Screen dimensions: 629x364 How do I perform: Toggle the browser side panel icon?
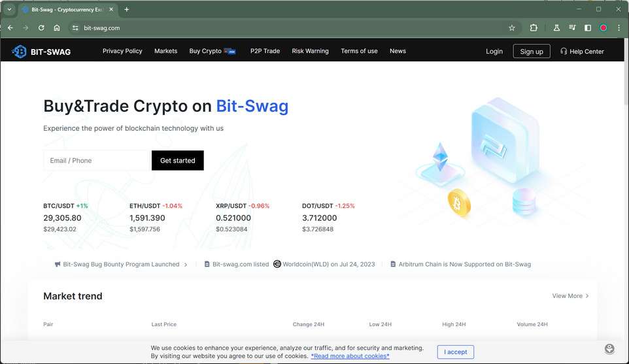588,28
